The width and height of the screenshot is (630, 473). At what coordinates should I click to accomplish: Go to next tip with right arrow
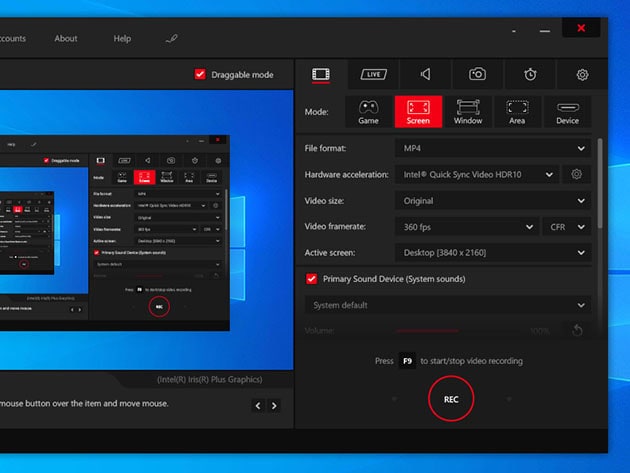point(274,406)
